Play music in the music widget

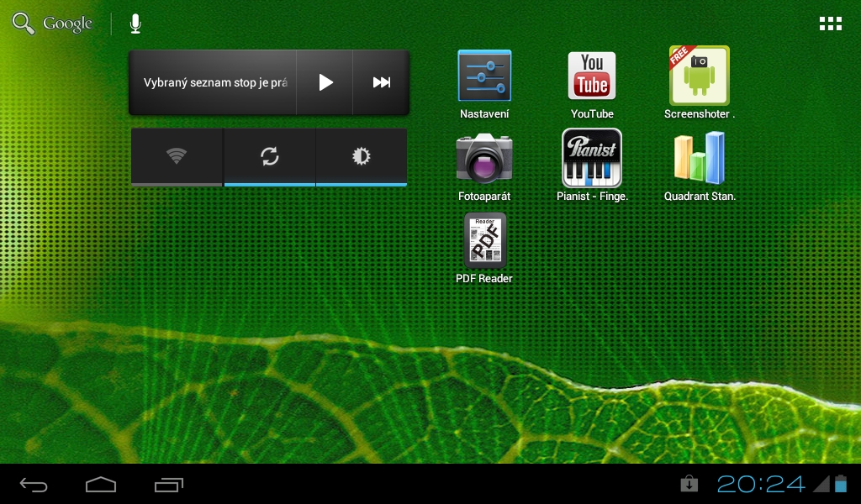point(325,82)
